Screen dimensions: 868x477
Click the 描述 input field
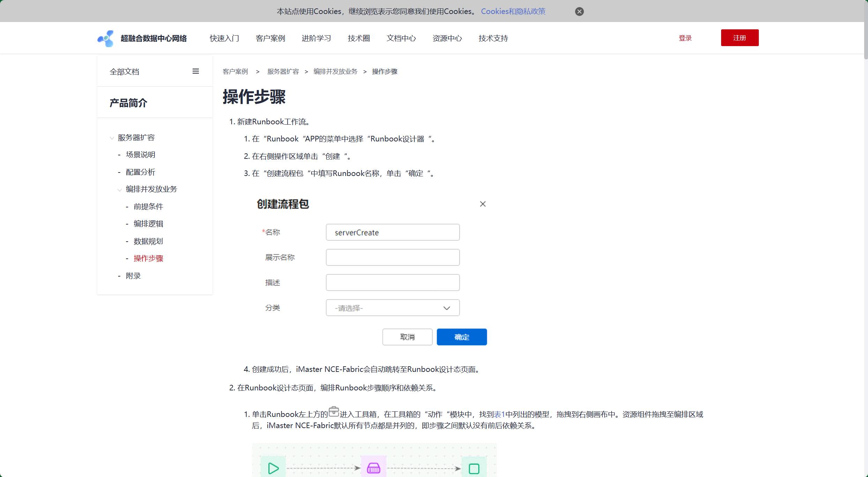click(x=393, y=282)
